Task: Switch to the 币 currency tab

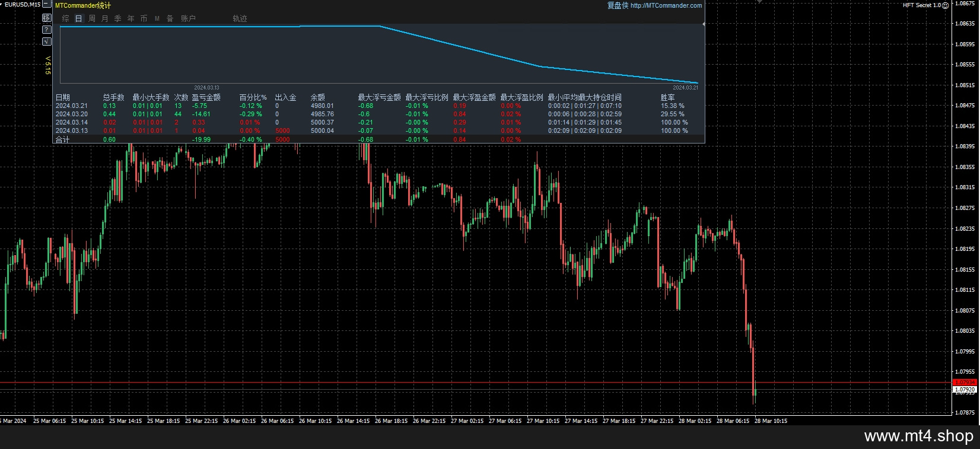Action: [144, 18]
